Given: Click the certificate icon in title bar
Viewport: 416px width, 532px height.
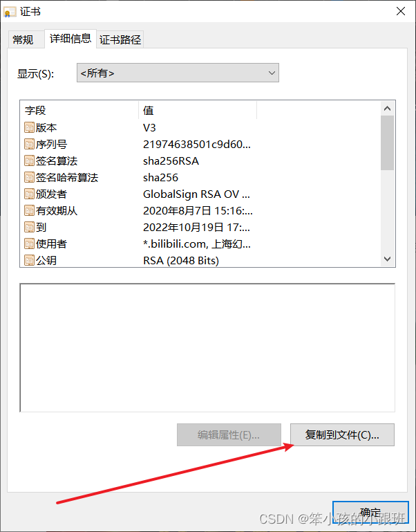Looking at the screenshot, I should 10,12.
